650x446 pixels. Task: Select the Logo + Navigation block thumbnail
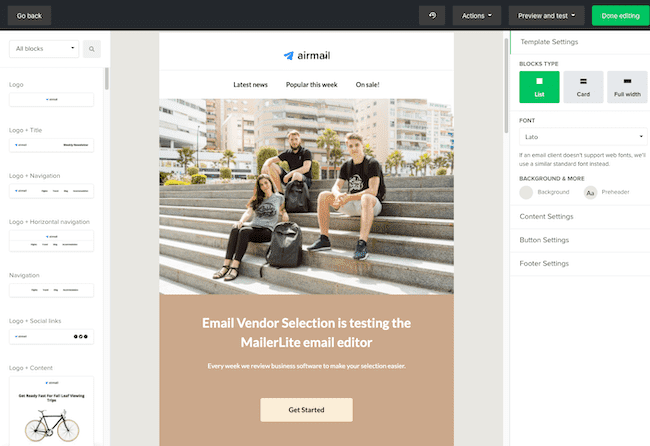51,191
